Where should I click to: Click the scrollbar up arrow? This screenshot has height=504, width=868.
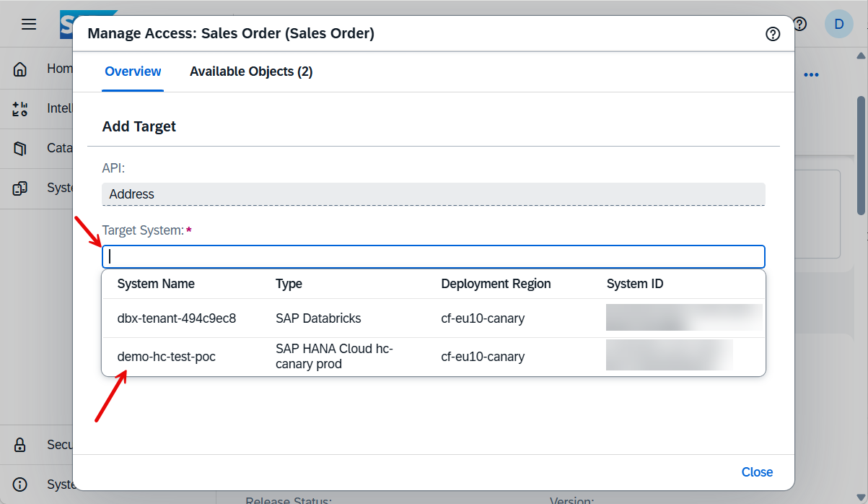coord(861,56)
